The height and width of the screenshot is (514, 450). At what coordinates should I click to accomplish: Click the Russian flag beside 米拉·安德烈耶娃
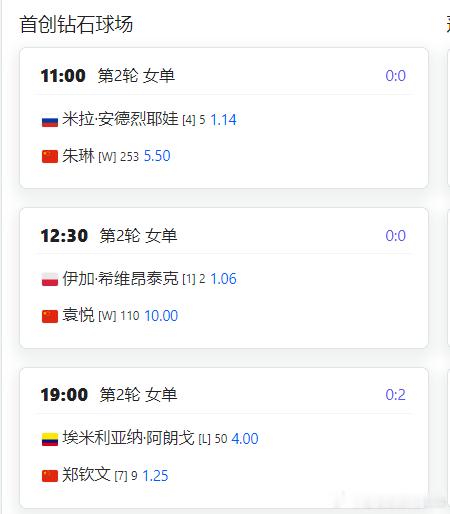[x=50, y=121]
